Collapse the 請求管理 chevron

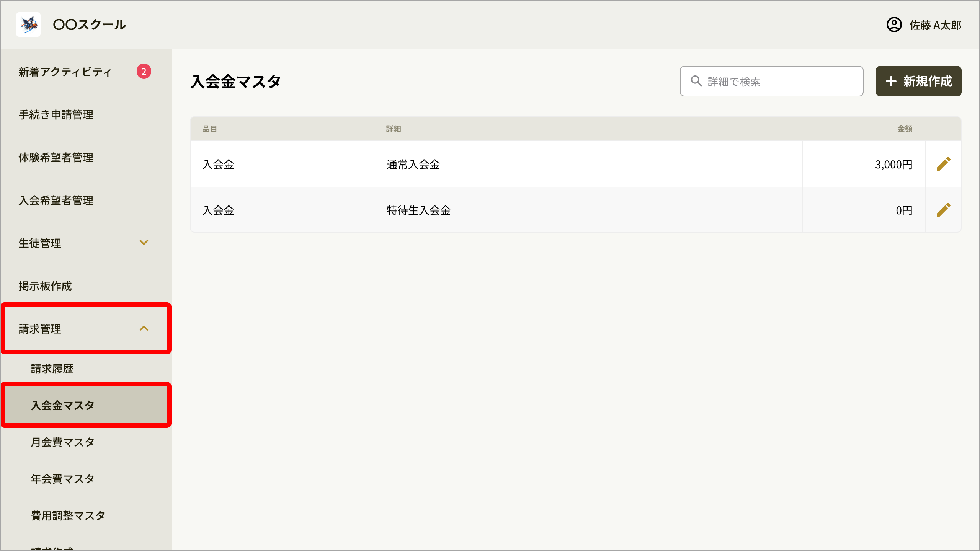click(144, 328)
